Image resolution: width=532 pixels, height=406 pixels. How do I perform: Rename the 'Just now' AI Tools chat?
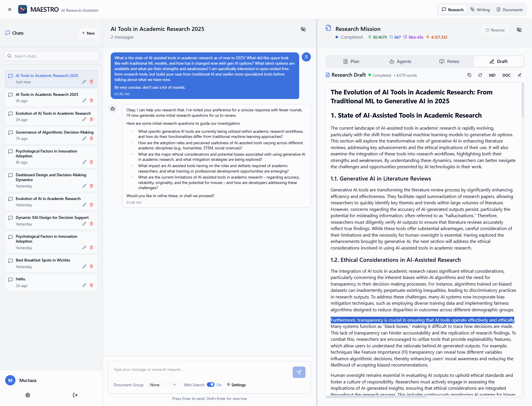(84, 82)
